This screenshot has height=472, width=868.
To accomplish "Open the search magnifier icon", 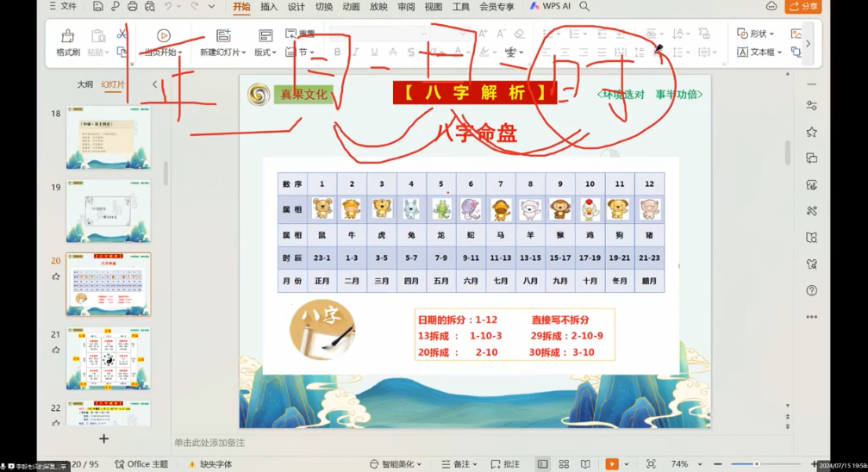I will 584,7.
